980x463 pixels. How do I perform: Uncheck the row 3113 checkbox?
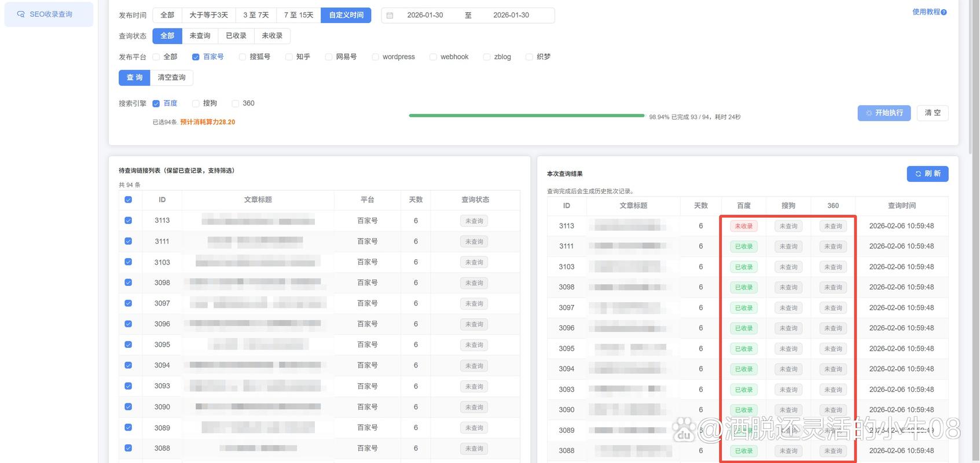(x=129, y=221)
